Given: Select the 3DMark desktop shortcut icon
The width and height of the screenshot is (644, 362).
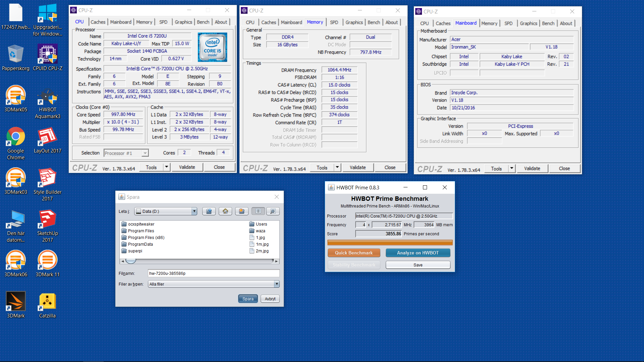Looking at the screenshot, I should pyautogui.click(x=15, y=305).
